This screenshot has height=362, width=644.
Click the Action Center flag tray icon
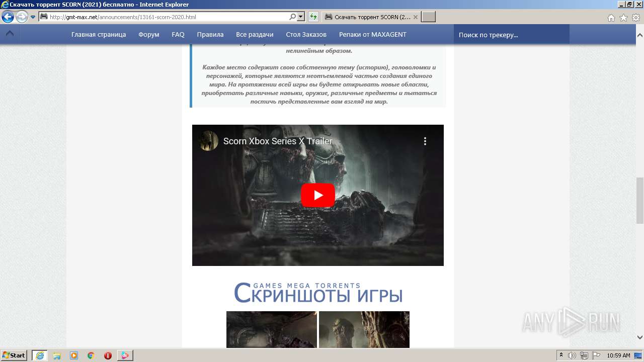(x=596, y=355)
